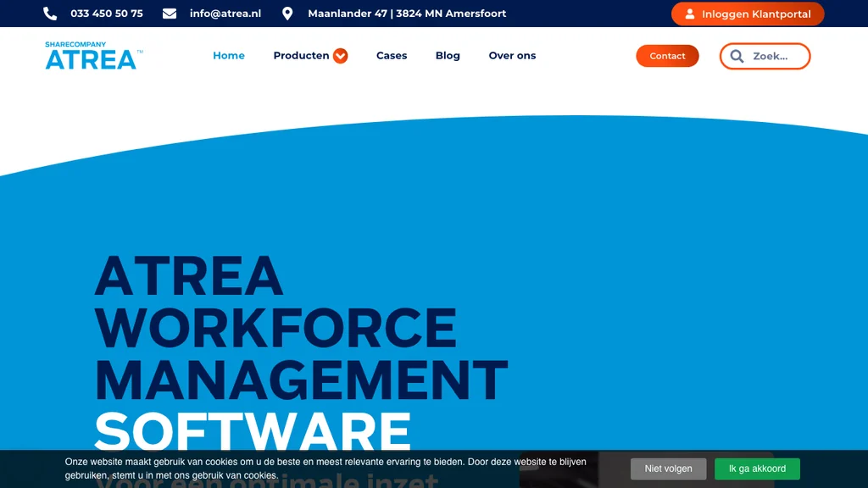Image resolution: width=868 pixels, height=488 pixels.
Task: Click the phone icon in the top bar
Action: 50,14
